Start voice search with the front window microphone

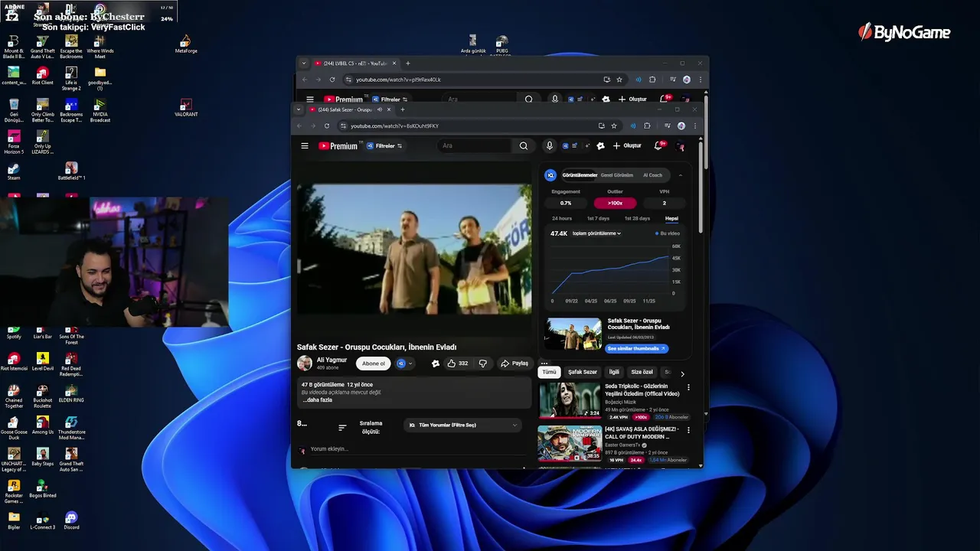click(x=549, y=145)
